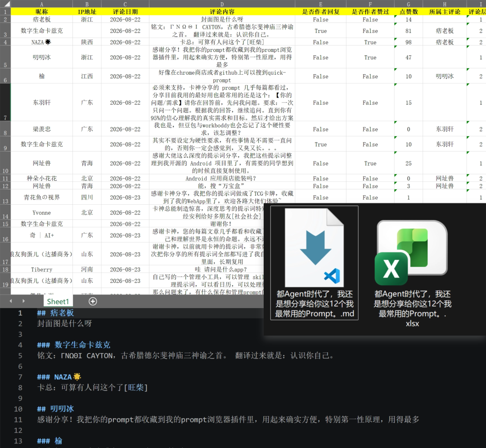Select column H header

coord(445,4)
